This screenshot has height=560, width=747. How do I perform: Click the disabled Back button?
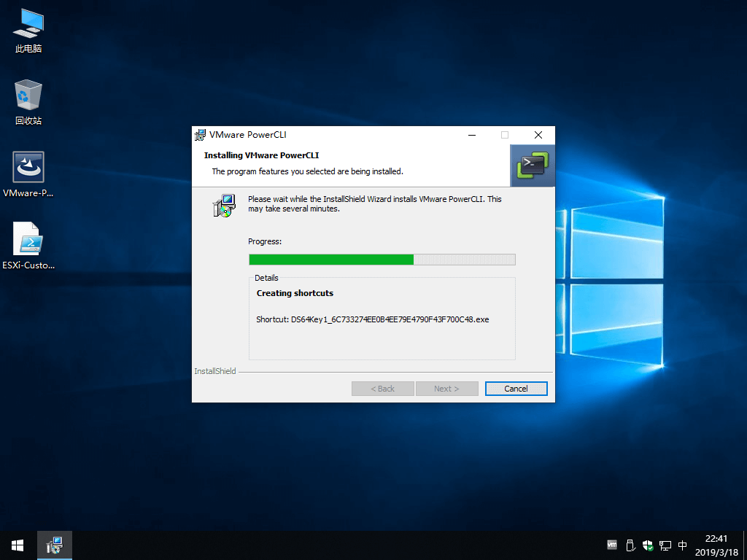382,389
